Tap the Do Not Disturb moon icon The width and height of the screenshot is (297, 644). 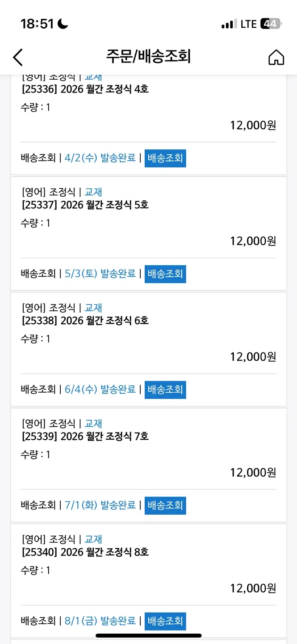point(63,24)
